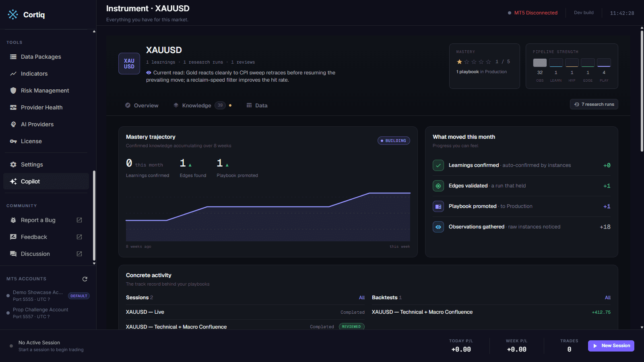
Task: Click the Edges validated target icon
Action: [x=438, y=186]
